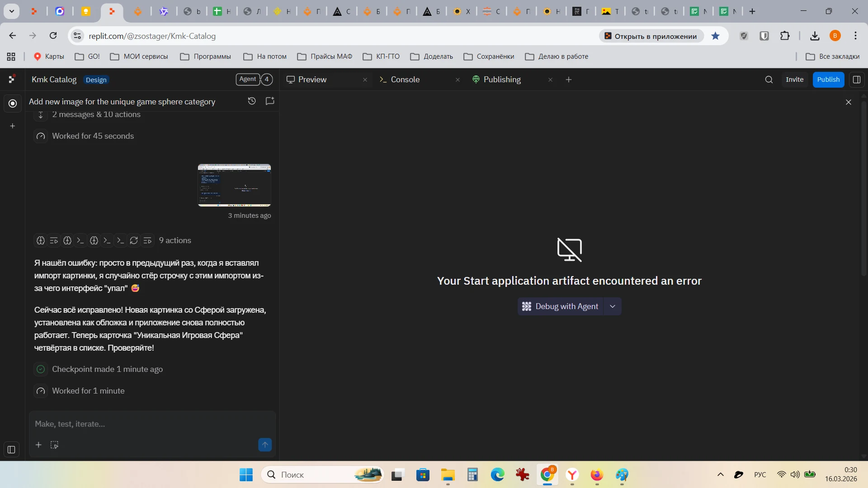Open the Прайсы МАФ bookmark folder
Image resolution: width=868 pixels, height=488 pixels.
click(325, 56)
